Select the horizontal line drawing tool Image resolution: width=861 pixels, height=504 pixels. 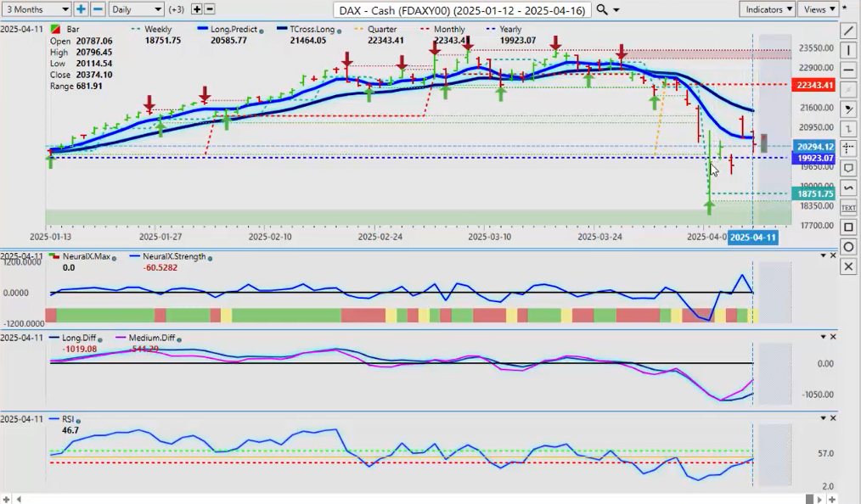(848, 70)
